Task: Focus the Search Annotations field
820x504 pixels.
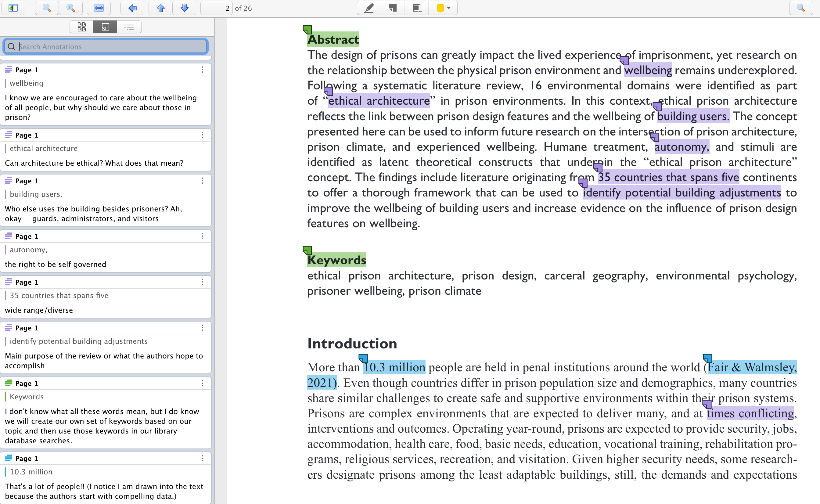Action: click(x=106, y=47)
